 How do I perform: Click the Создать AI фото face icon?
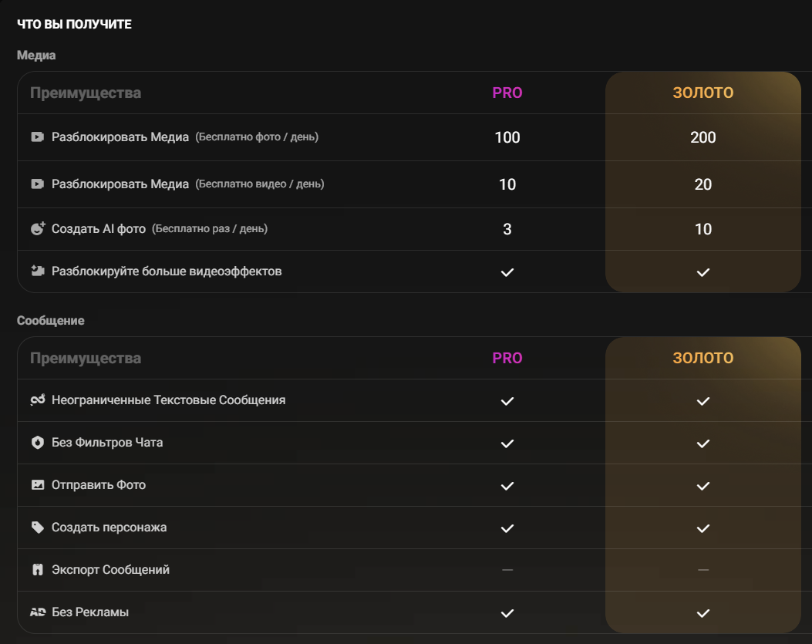click(38, 229)
